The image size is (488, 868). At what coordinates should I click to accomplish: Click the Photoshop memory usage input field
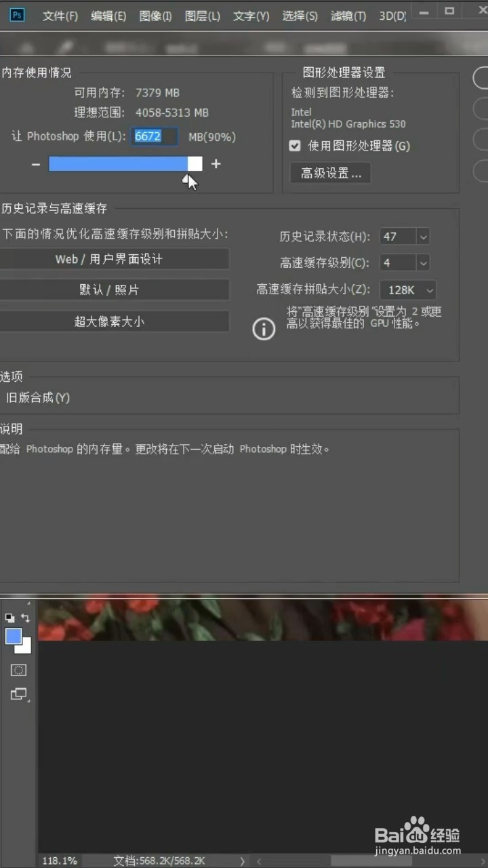pos(155,136)
